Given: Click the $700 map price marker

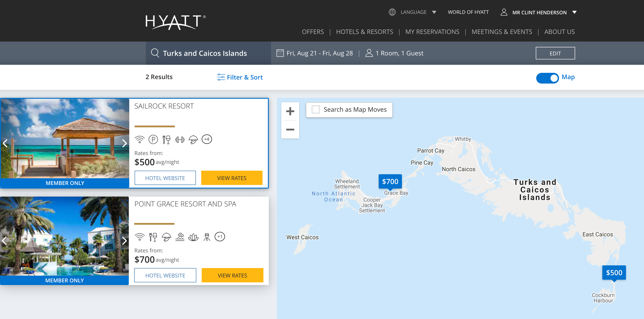Looking at the screenshot, I should click(x=390, y=181).
